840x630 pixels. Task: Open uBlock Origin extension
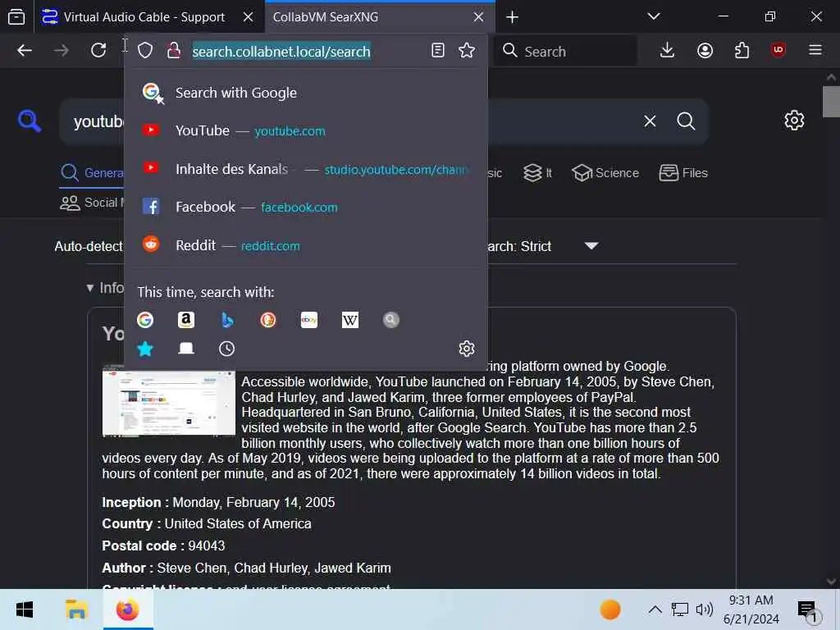pos(778,50)
